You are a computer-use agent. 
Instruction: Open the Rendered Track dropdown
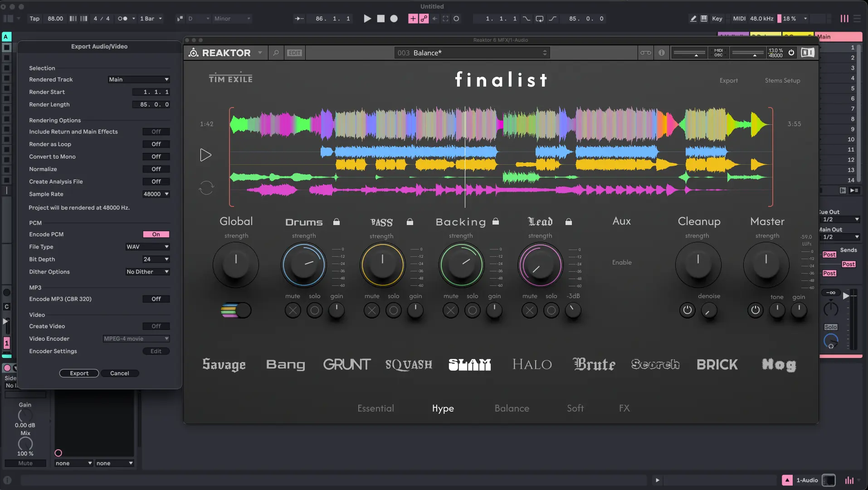point(139,79)
